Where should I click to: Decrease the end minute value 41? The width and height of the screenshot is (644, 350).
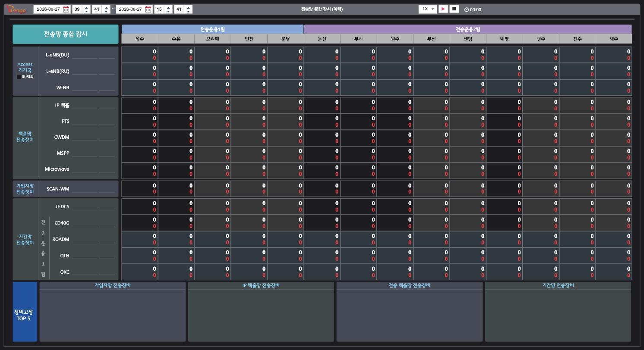[188, 11]
